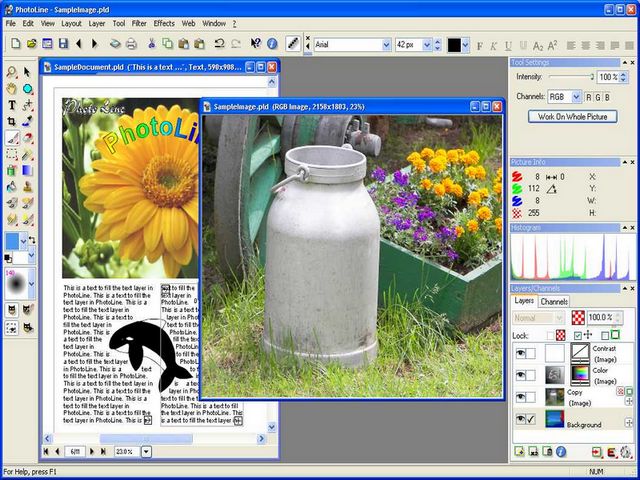The image size is (640, 480).
Task: Open the 23.0% zoom dropdown
Action: click(x=146, y=451)
